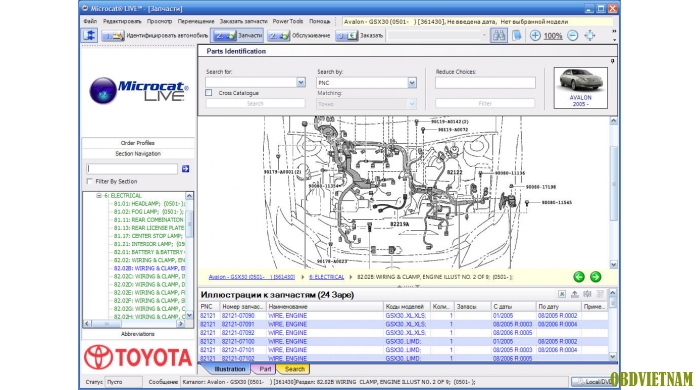Click the clear selection X icon above table
Viewport: 700px width, 390px height.
click(562, 294)
